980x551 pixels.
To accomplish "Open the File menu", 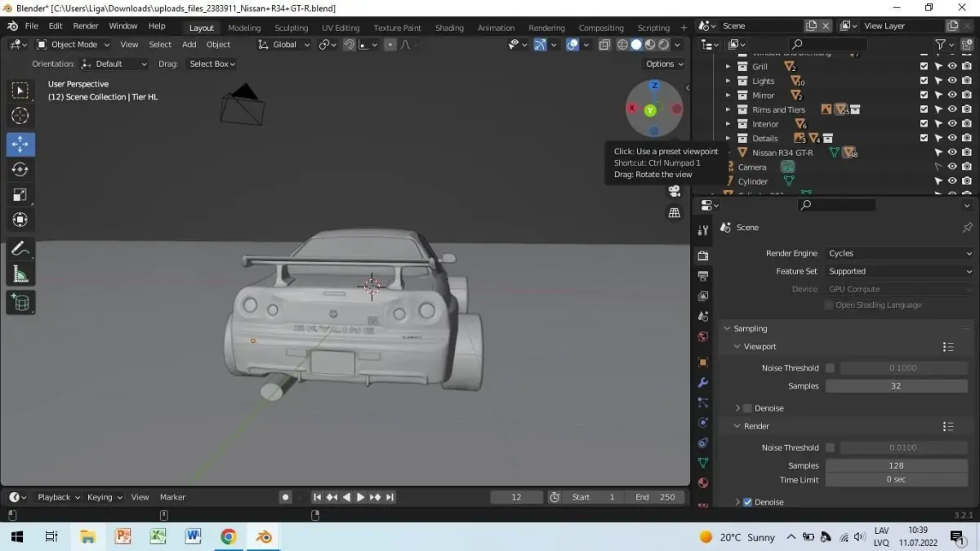I will pos(32,26).
